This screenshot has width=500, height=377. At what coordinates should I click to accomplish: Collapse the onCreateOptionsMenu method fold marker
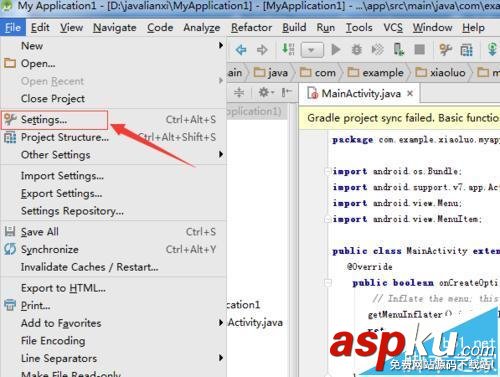[x=328, y=283]
